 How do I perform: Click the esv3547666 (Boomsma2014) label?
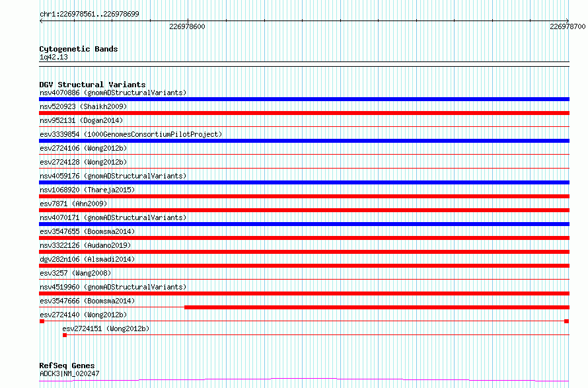(87, 301)
